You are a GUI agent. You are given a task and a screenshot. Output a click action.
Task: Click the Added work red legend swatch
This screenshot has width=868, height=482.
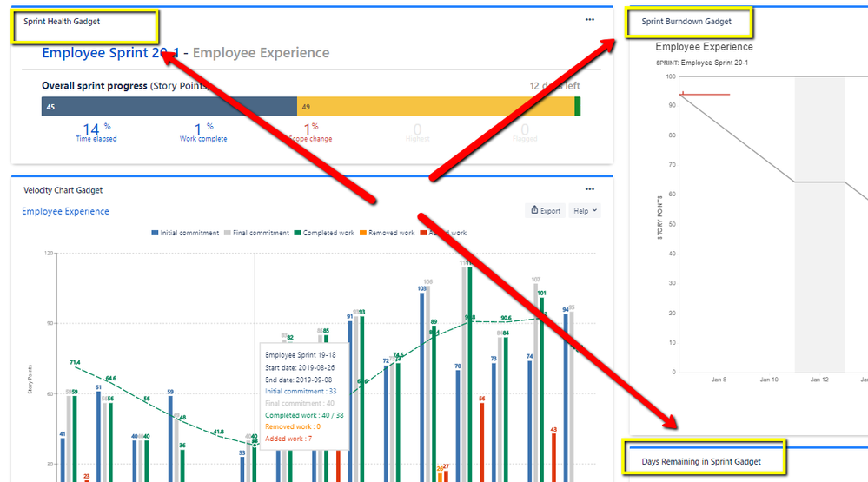tap(423, 233)
